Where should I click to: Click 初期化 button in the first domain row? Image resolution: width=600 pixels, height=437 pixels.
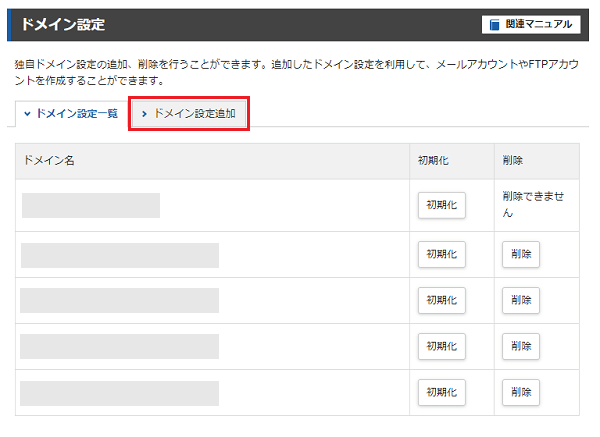click(442, 205)
